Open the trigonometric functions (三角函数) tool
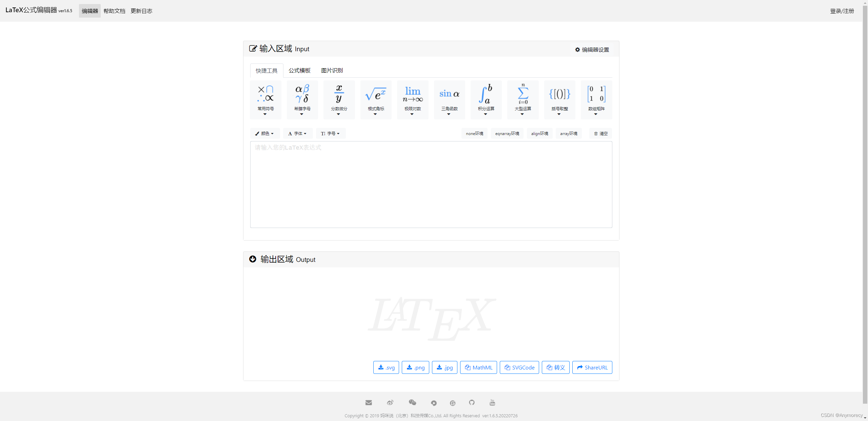Image resolution: width=868 pixels, height=421 pixels. click(x=449, y=100)
